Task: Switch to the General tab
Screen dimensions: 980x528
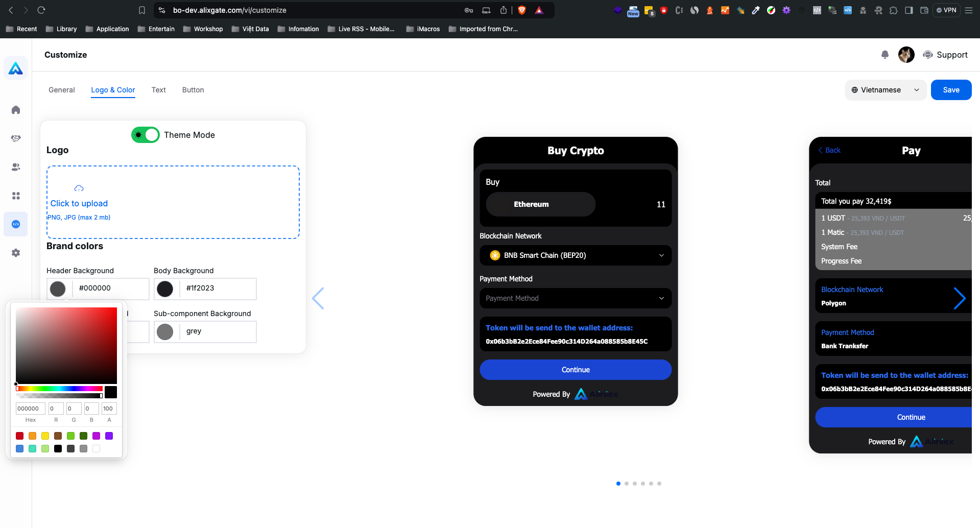Action: [61, 90]
